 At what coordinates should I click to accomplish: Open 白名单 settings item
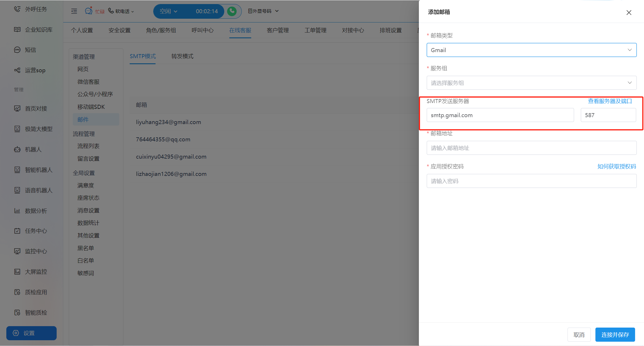click(86, 261)
